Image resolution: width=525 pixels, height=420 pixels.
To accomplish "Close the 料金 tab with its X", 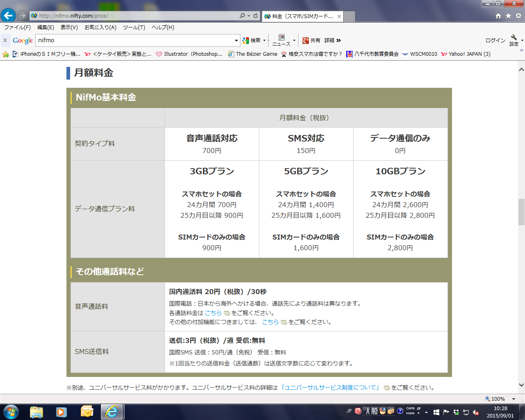I will 339,16.
